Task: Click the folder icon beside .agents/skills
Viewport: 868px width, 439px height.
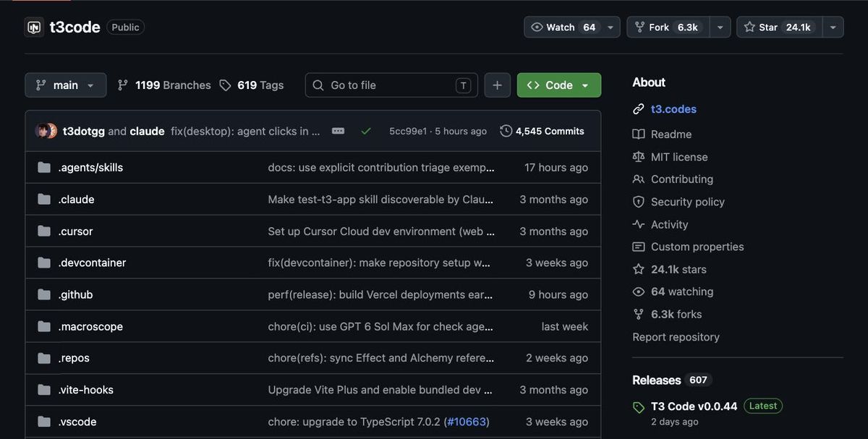Action: 44,168
